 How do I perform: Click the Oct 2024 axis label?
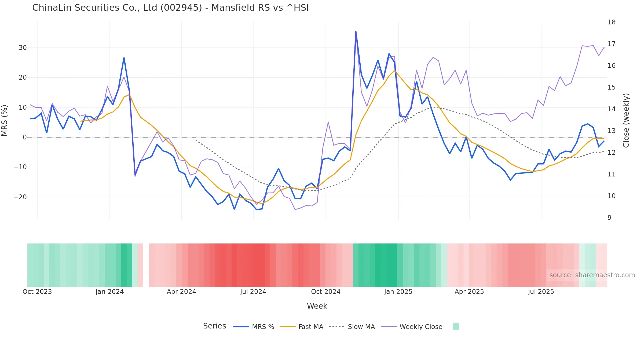tap(326, 292)
